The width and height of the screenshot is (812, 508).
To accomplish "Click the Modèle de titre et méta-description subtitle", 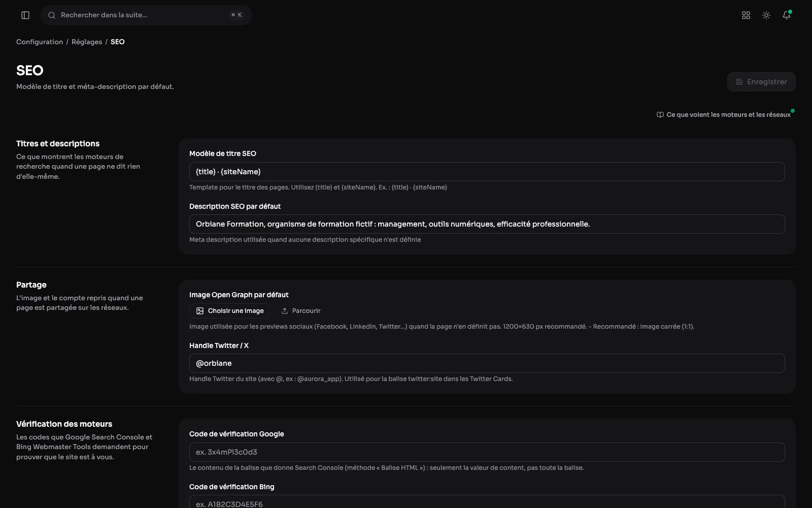I will tap(95, 87).
